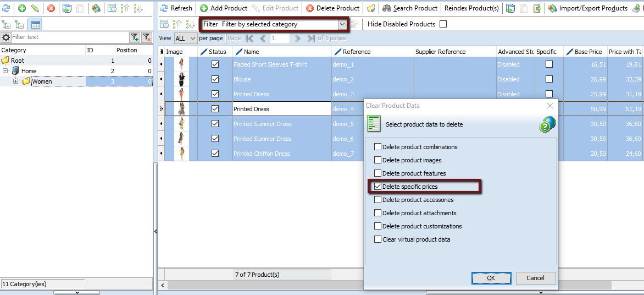This screenshot has width=644, height=295.
Task: Select the Root category
Action: [x=18, y=61]
